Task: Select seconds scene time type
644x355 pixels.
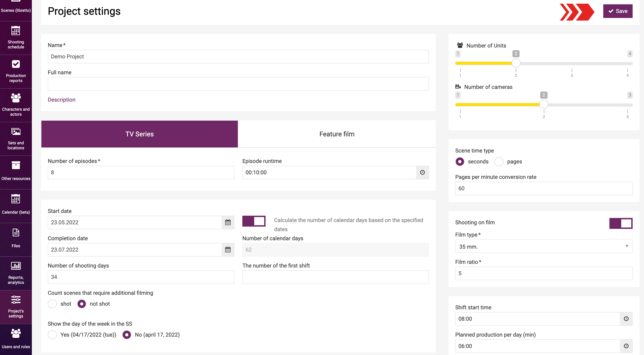Action: pos(460,162)
